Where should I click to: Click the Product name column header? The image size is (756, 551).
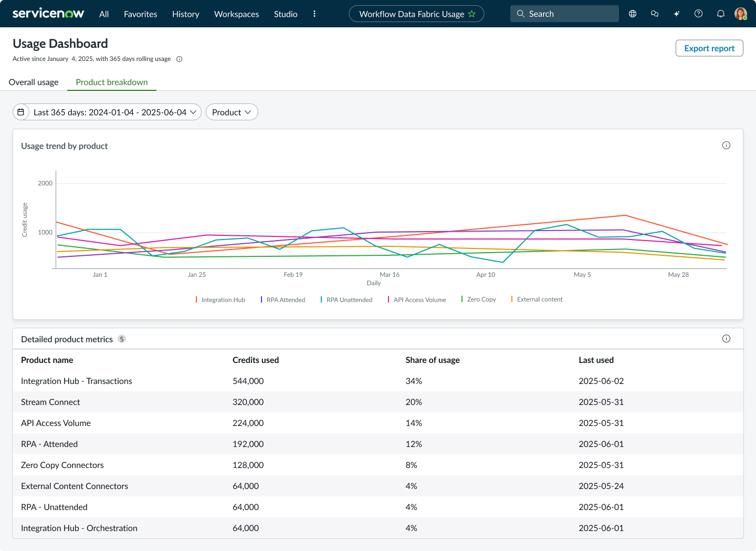tap(47, 360)
